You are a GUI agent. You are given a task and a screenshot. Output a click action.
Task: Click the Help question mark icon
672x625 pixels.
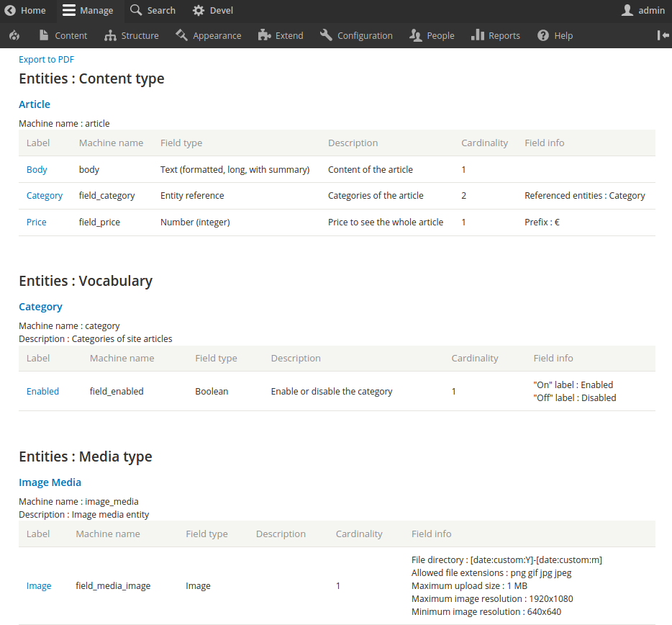pos(543,35)
